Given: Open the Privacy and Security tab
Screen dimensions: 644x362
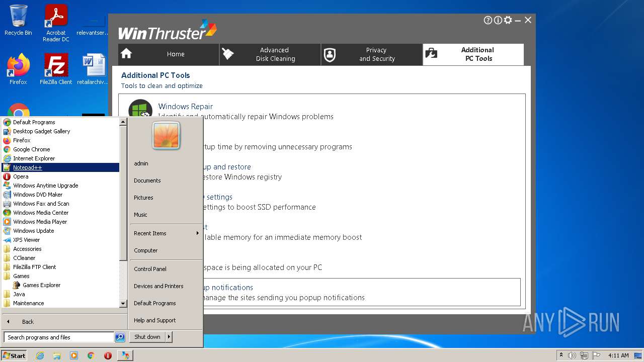Looking at the screenshot, I should point(372,54).
